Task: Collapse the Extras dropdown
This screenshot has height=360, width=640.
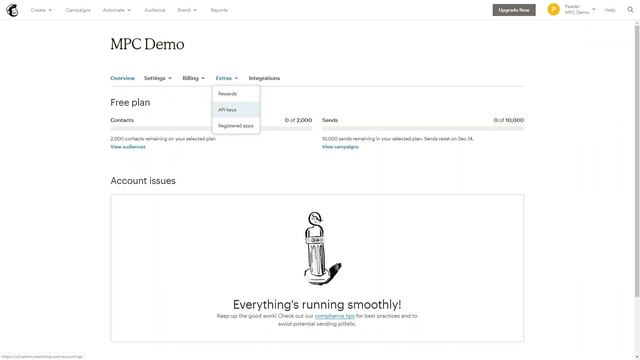Action: tap(227, 78)
